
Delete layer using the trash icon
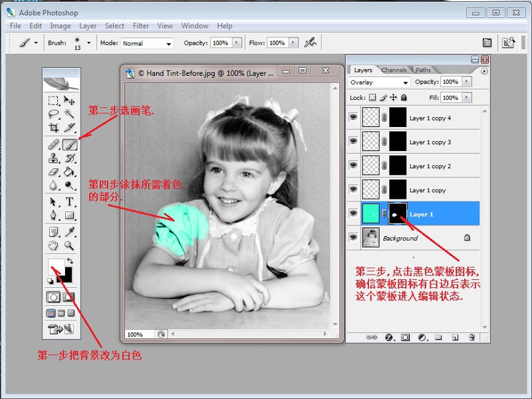(471, 337)
